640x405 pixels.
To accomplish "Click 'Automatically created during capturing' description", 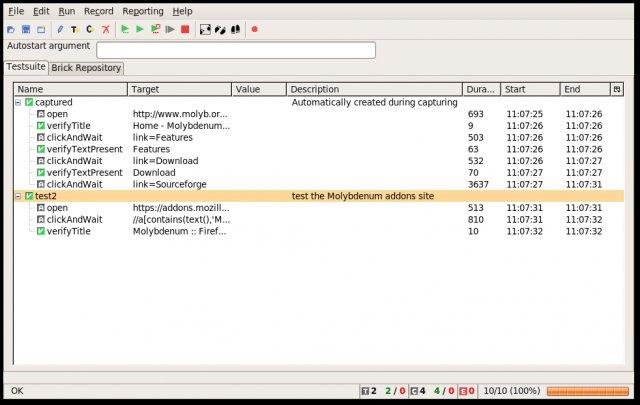I will point(374,102).
